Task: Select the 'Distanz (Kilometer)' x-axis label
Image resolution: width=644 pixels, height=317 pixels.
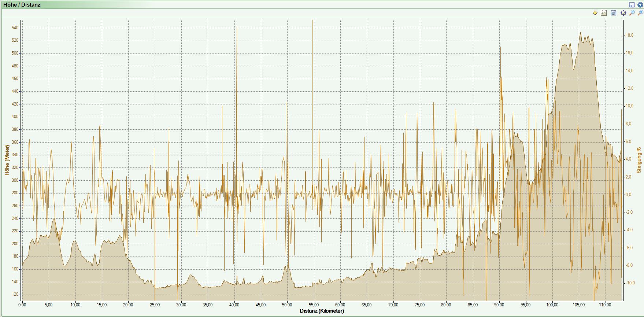Action: [322, 311]
